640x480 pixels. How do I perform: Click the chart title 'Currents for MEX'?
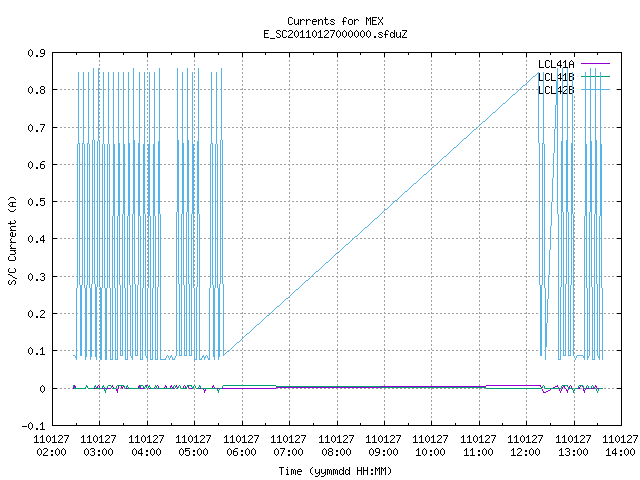pyautogui.click(x=335, y=21)
